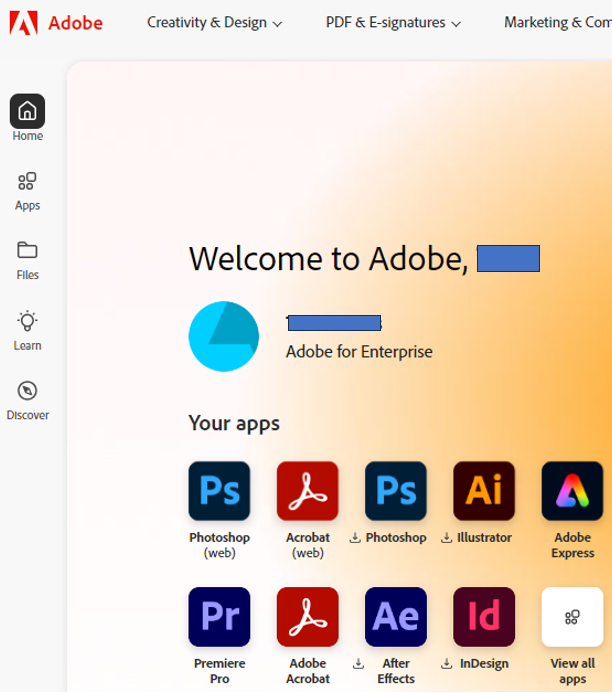Click the download icon beside Illustrator label

[447, 538]
